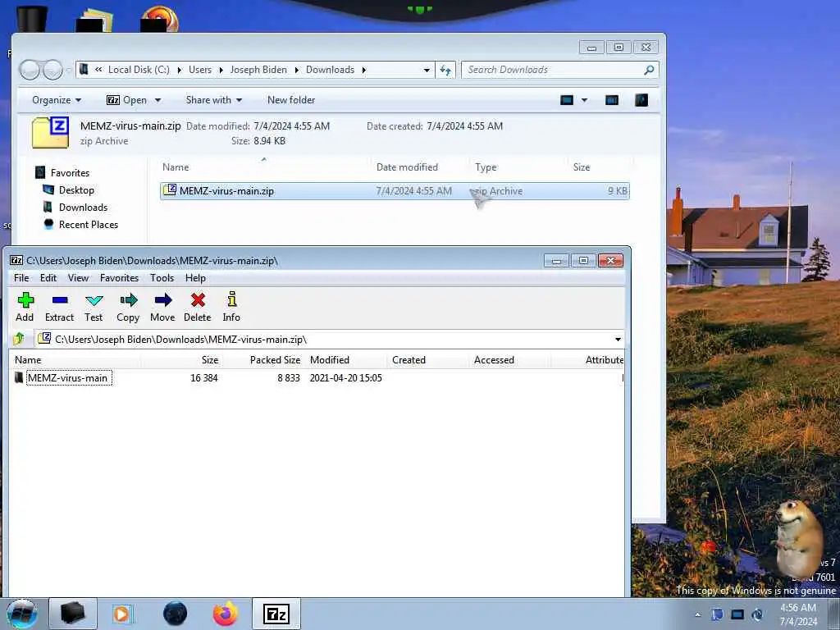
Task: Click the 7-Zip taskbar button
Action: [x=276, y=614]
